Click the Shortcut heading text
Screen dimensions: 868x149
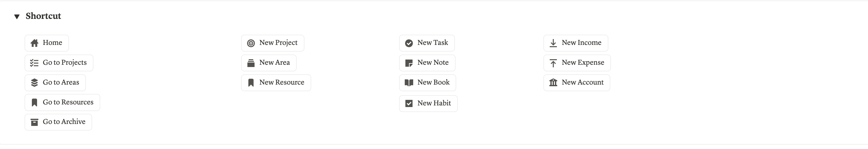tap(43, 16)
